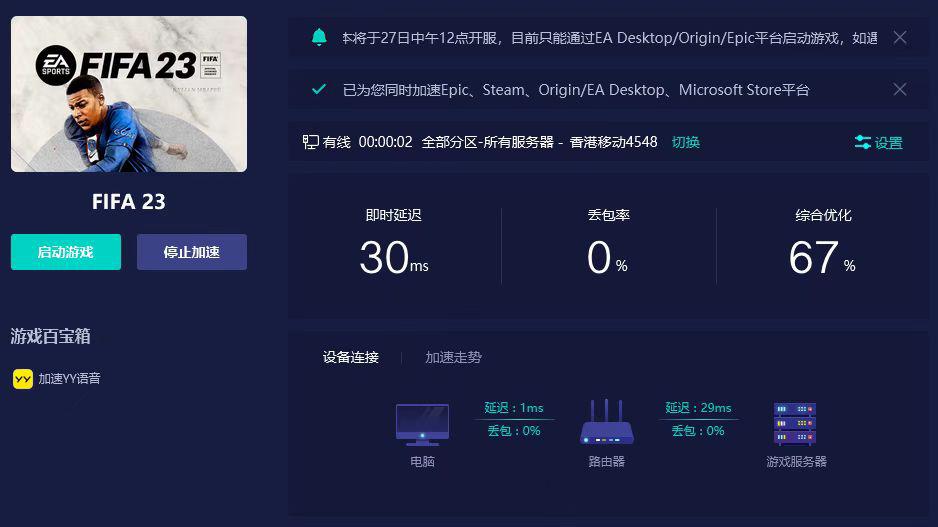
Task: Click the 全部分区-所有服务器 region text
Action: [488, 142]
